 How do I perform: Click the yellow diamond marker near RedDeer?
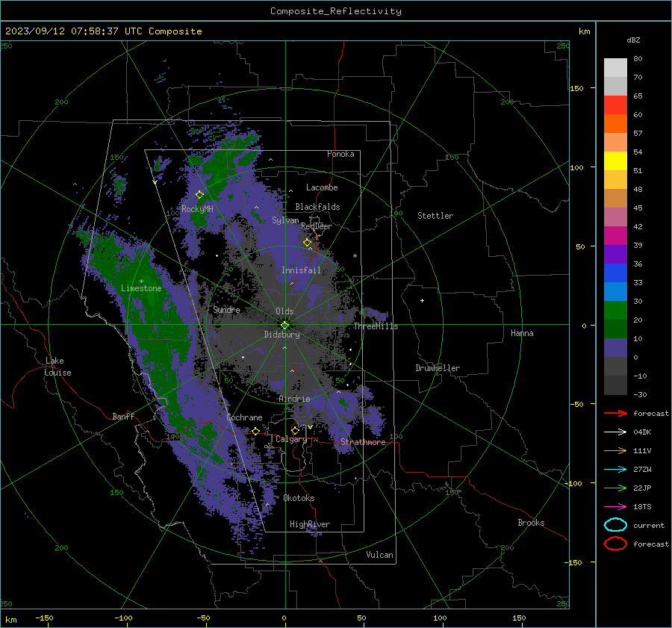(308, 243)
